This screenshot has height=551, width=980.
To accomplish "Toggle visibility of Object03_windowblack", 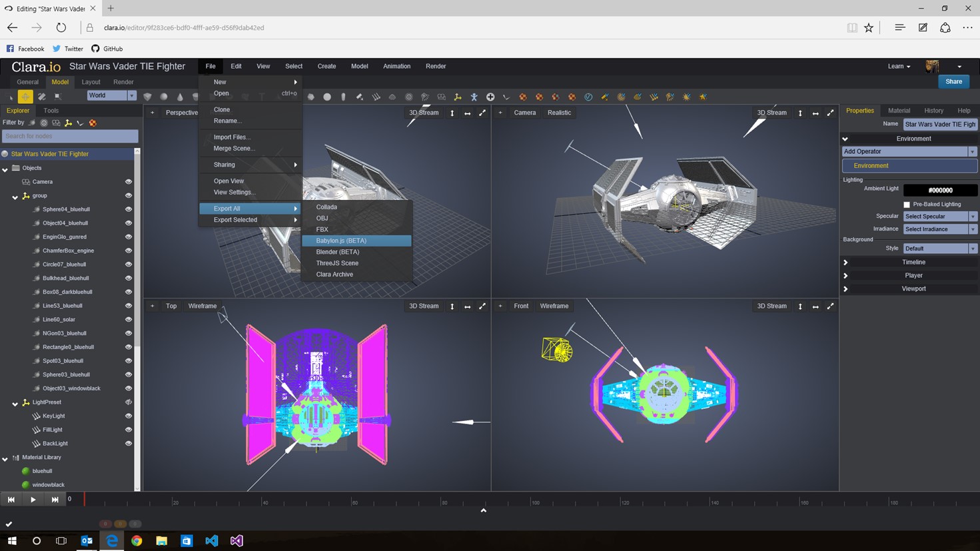I will [x=129, y=388].
